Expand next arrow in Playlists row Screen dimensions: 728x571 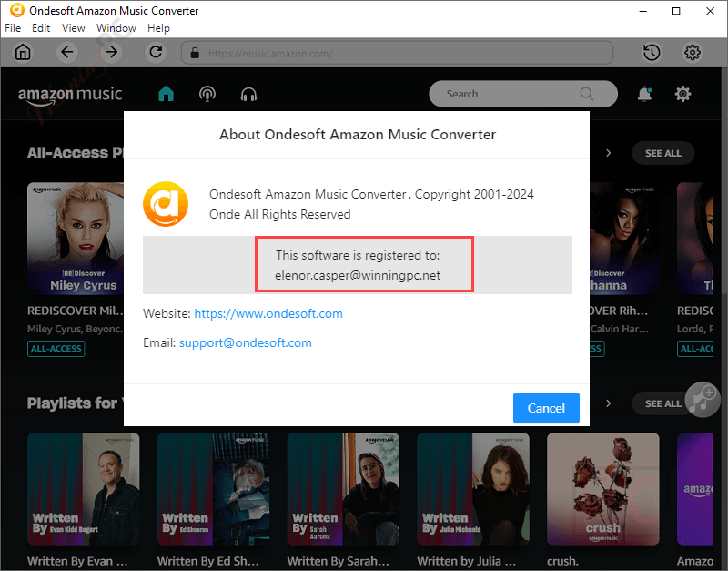pos(609,403)
